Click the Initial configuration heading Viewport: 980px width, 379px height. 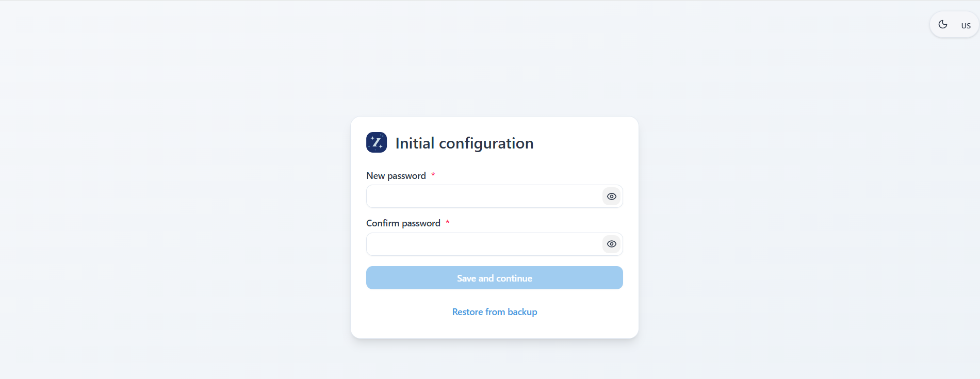(x=464, y=143)
